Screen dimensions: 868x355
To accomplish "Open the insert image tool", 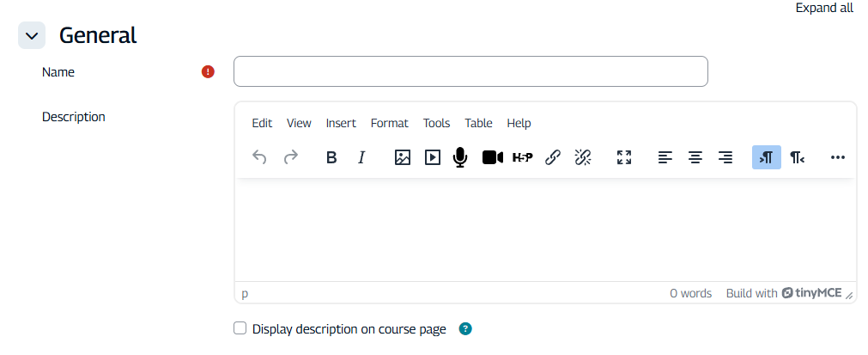I will coord(402,157).
